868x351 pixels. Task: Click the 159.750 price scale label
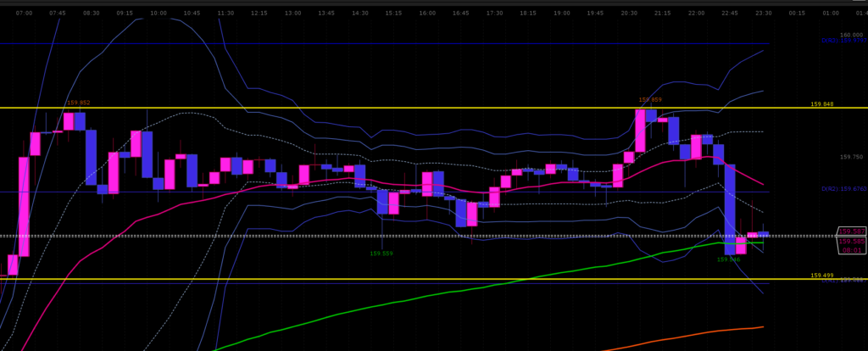pos(851,157)
